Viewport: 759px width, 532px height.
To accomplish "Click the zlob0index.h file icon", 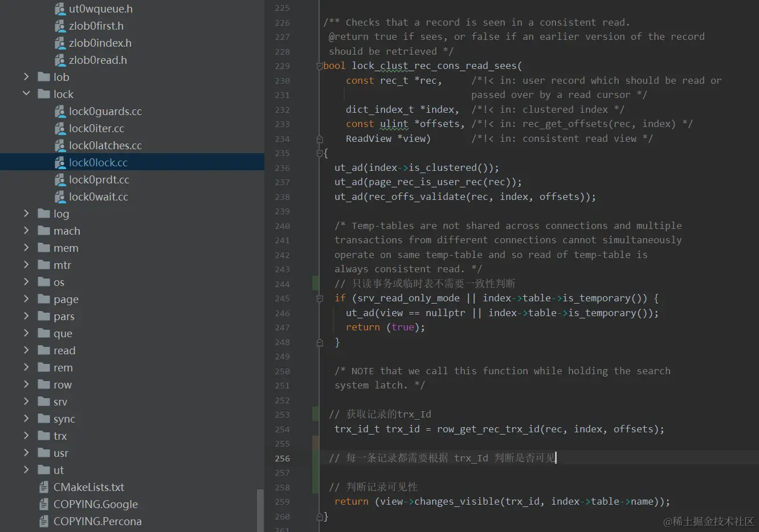I will point(60,43).
